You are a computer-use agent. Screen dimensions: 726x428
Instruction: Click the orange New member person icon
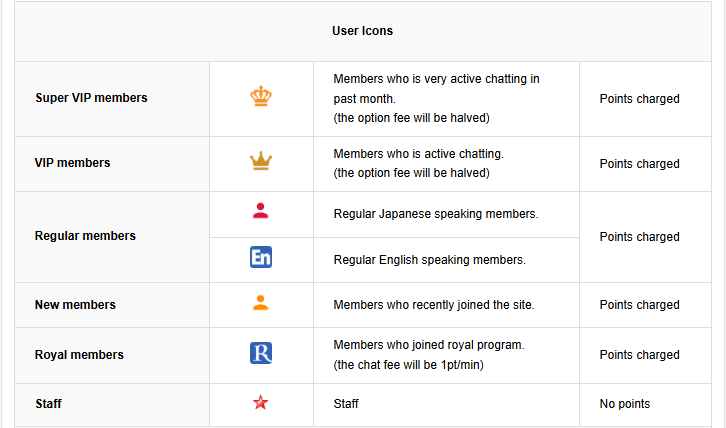click(261, 303)
